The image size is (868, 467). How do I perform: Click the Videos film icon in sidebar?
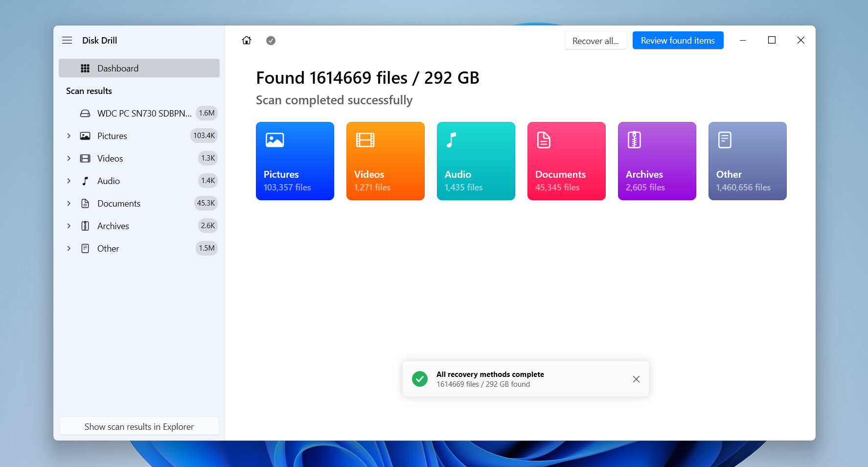[85, 159]
